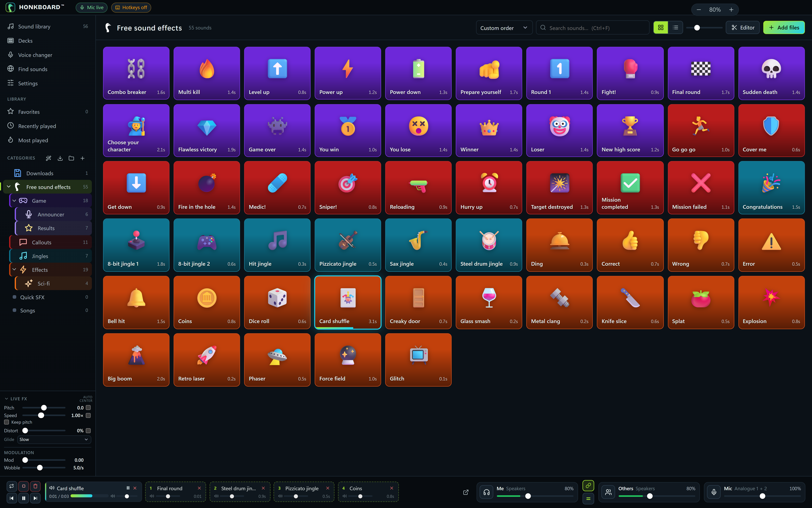Click the tile size slider
Screen dimensions: 812x508
[704, 28]
